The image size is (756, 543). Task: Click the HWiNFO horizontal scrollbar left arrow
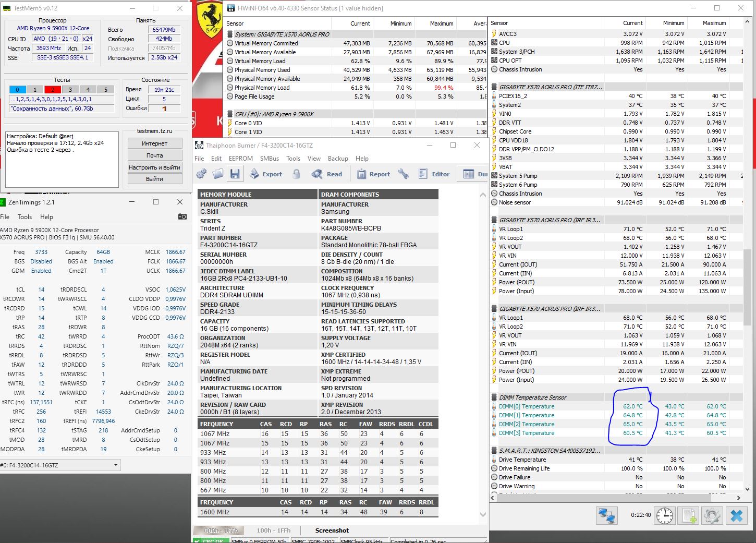point(494,498)
